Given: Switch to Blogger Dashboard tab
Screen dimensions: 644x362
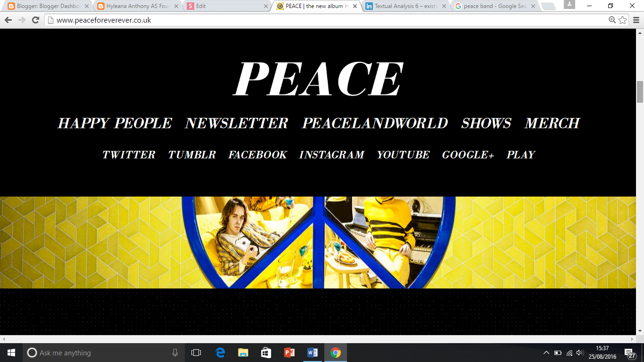Looking at the screenshot, I should point(47,6).
